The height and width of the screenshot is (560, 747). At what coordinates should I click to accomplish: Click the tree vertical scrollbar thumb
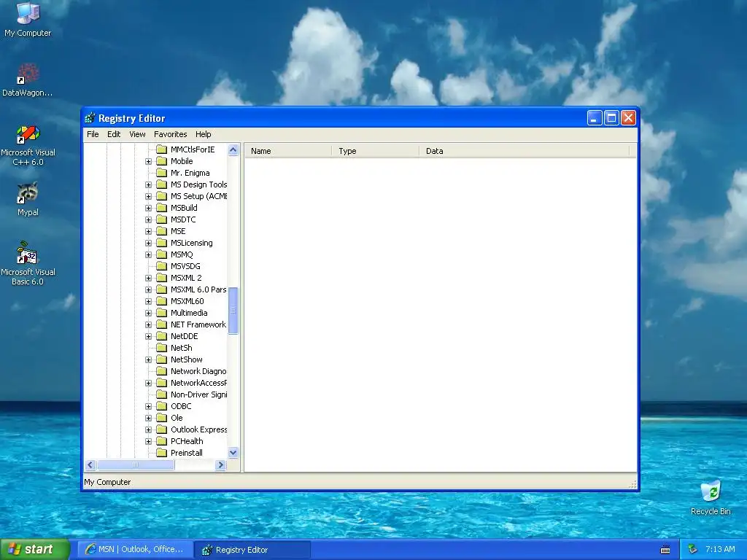point(233,311)
